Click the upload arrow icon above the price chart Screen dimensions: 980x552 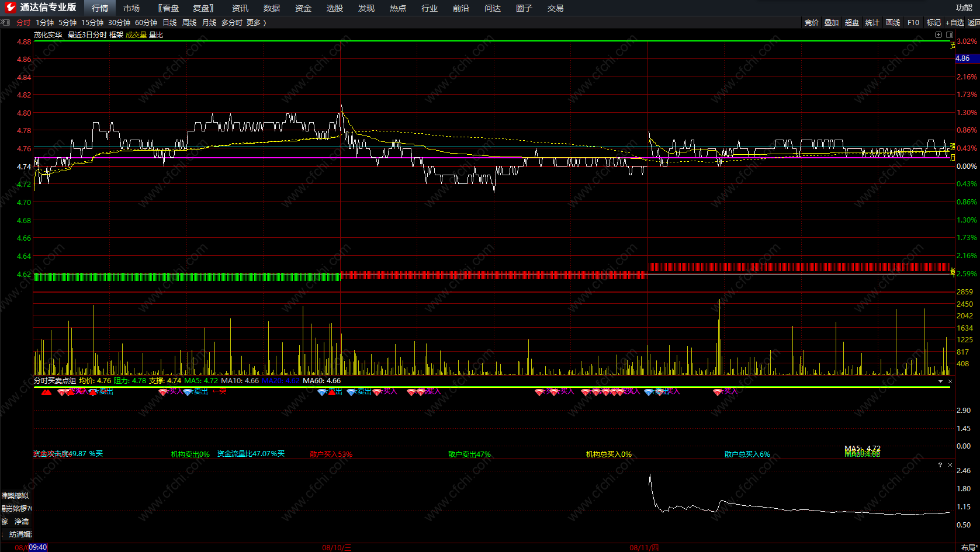[939, 35]
